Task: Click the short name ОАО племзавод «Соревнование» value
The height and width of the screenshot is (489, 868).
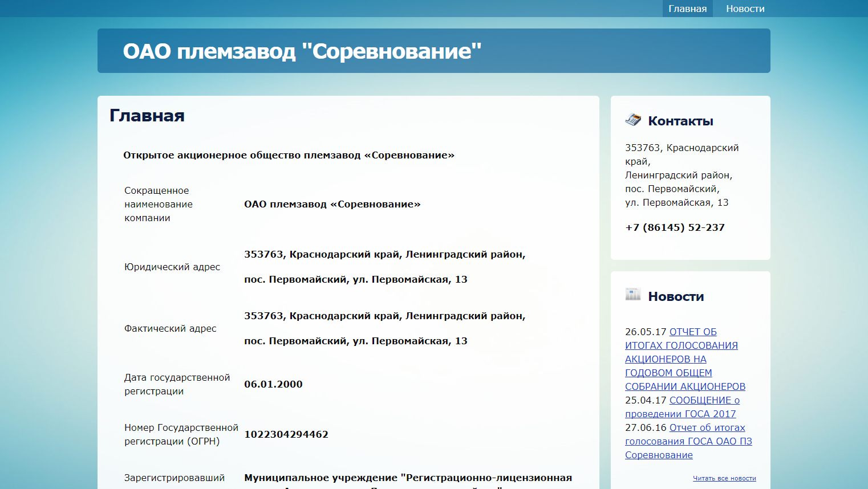Action: point(332,204)
